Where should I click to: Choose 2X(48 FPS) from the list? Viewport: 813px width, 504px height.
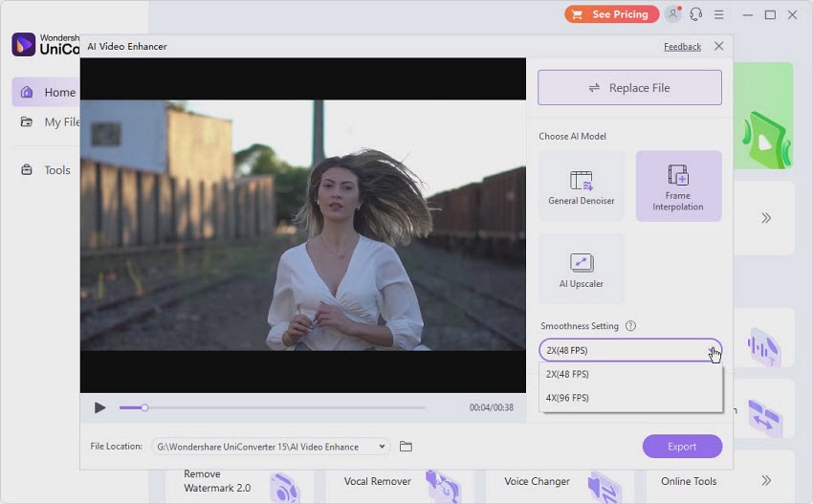(630, 374)
